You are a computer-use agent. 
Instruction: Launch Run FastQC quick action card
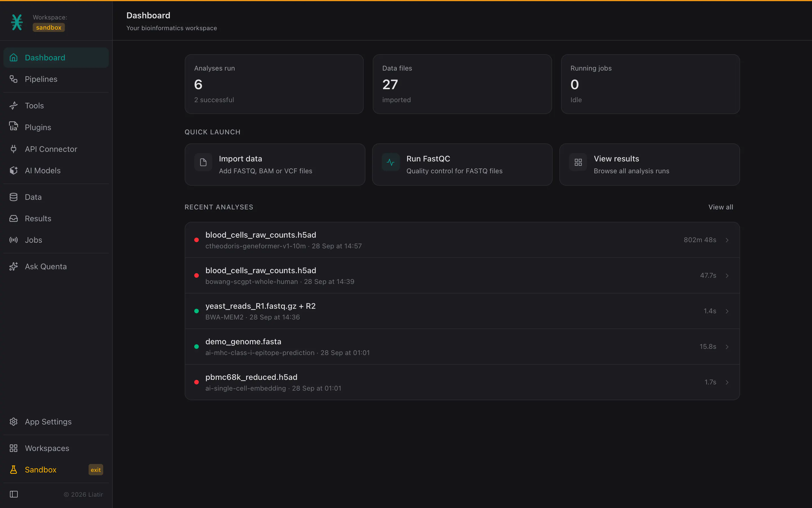[x=462, y=165]
